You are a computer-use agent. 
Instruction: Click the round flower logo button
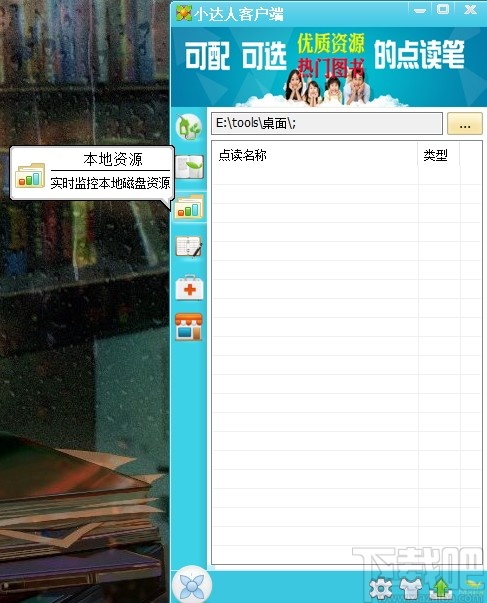(x=192, y=585)
